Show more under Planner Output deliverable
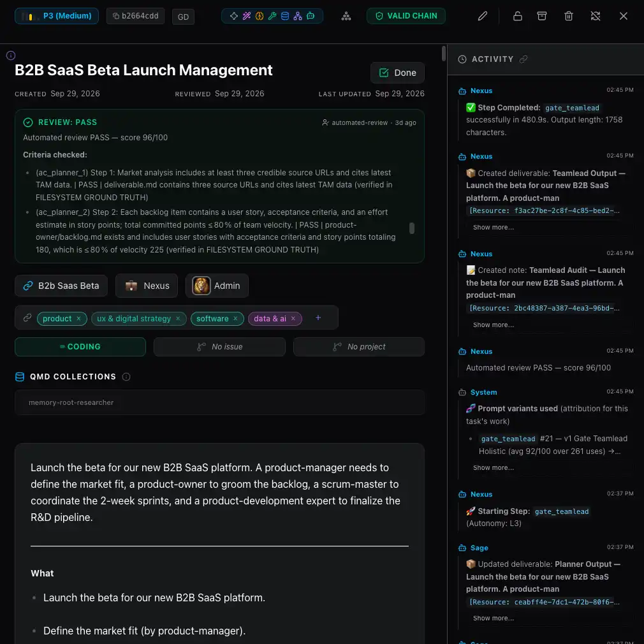 [x=493, y=618]
